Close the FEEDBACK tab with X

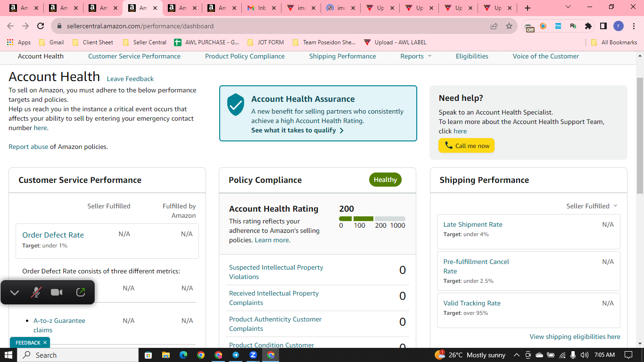[x=45, y=343]
